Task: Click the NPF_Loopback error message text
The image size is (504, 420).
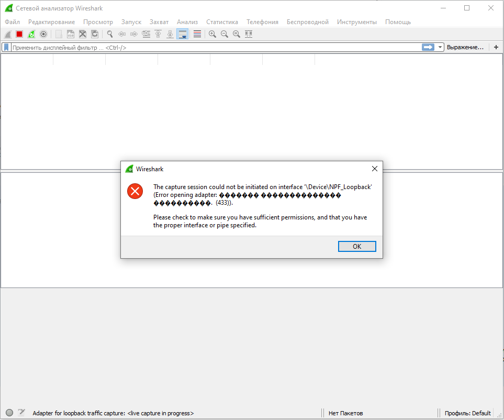Action: point(262,195)
